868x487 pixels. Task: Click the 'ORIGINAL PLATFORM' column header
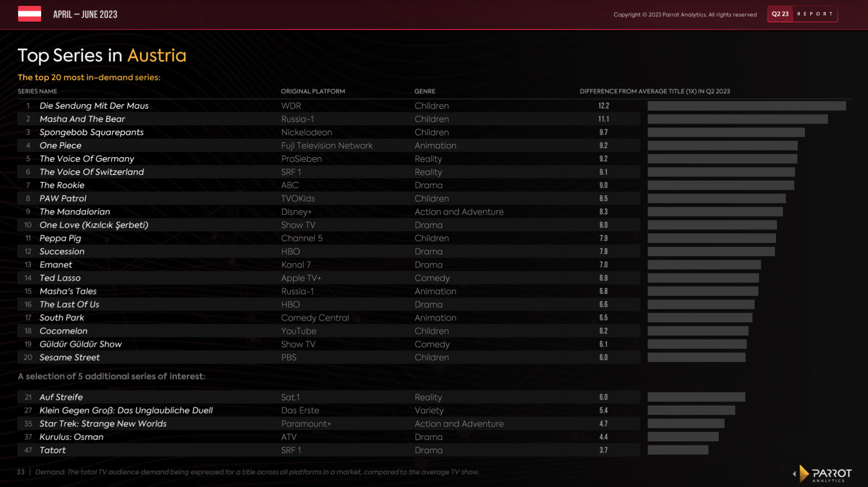click(313, 91)
